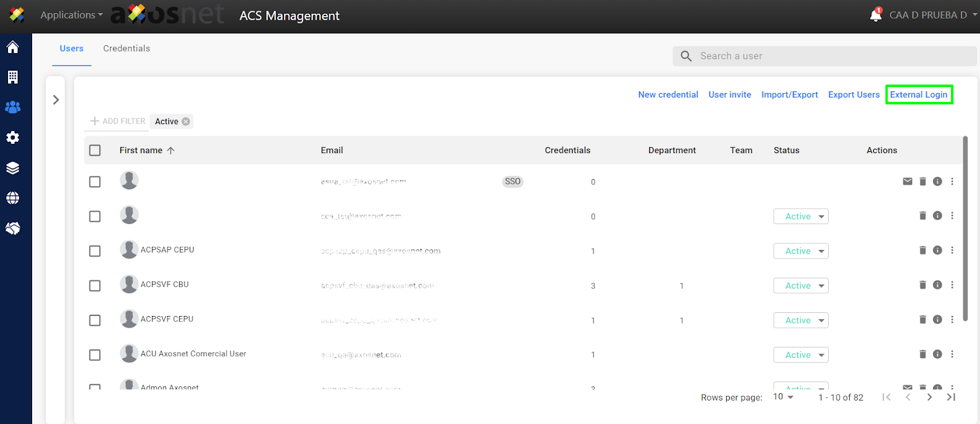
Task: Click the layers stack sidebar icon
Action: [x=12, y=168]
